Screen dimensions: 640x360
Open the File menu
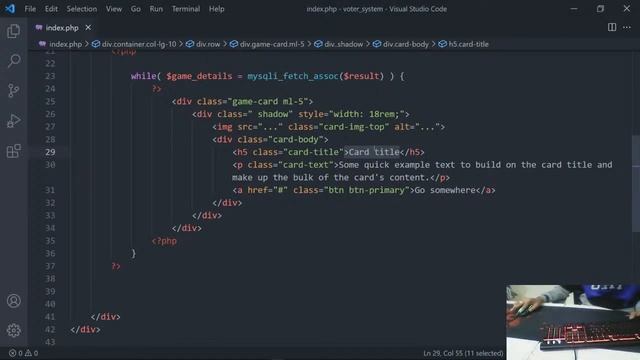point(30,9)
